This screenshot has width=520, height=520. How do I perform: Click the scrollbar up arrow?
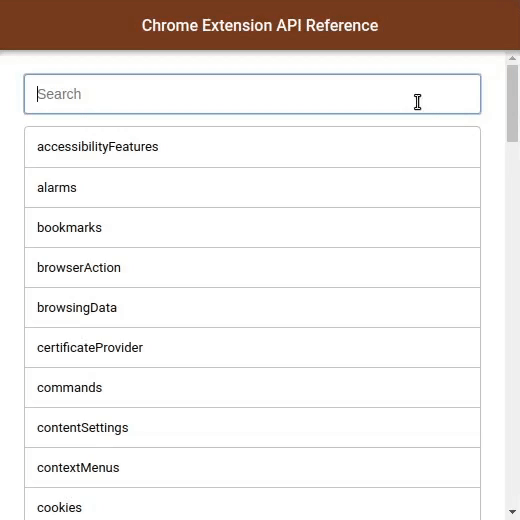tap(512, 58)
